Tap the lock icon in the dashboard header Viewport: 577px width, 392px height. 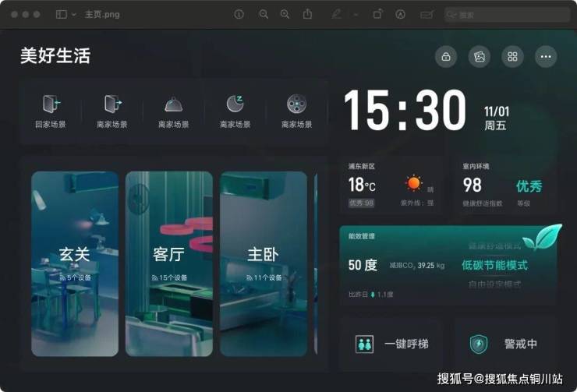[x=446, y=57]
